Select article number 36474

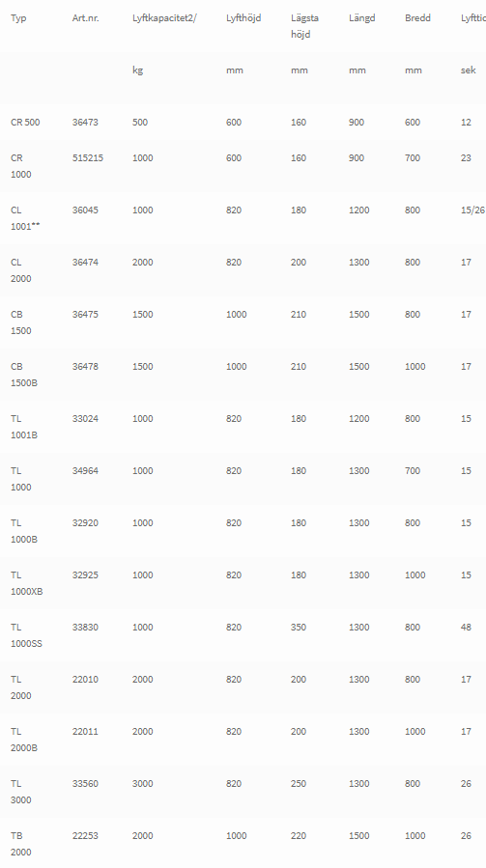click(x=85, y=263)
